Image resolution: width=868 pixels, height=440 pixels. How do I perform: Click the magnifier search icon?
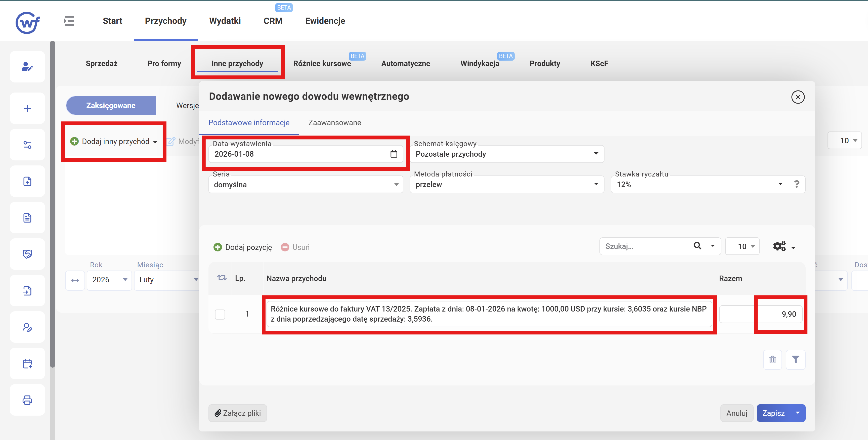[x=698, y=246]
